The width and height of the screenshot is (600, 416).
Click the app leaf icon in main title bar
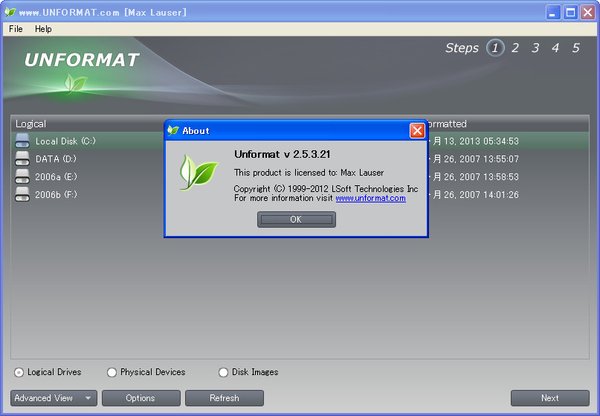pyautogui.click(x=10, y=12)
